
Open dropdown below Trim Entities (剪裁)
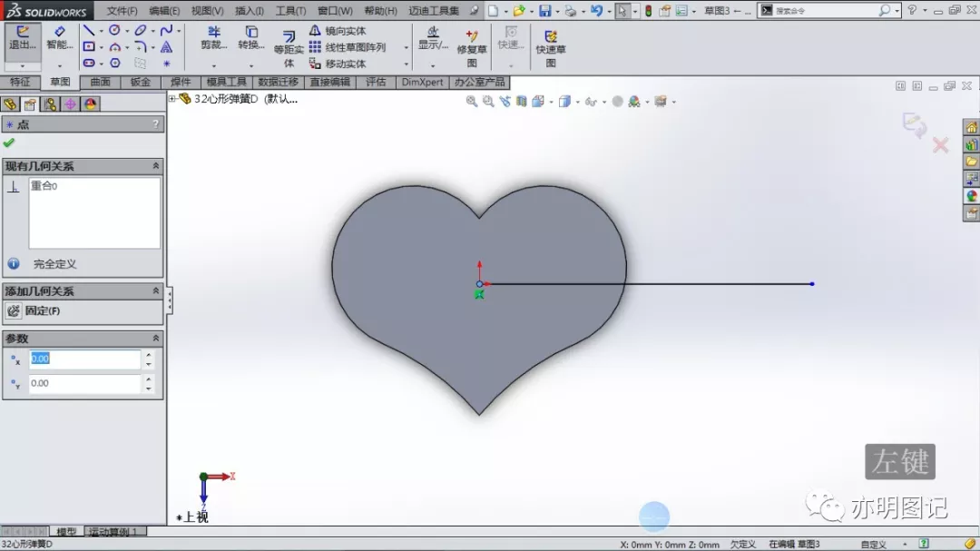214,65
